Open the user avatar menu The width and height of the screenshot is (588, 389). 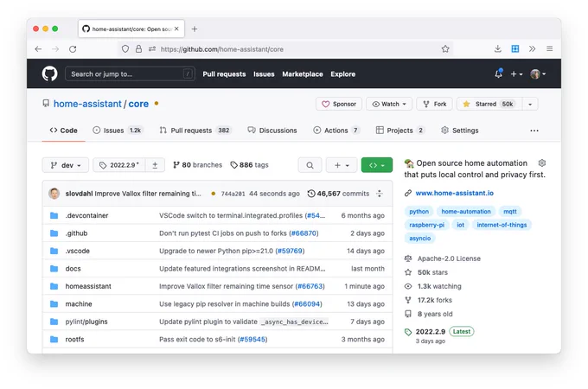tap(538, 74)
